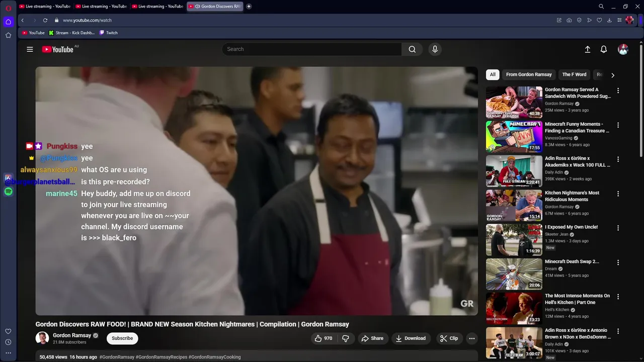Image resolution: width=644 pixels, height=362 pixels.
Task: Click the browser profile avatar
Action: tap(629, 20)
